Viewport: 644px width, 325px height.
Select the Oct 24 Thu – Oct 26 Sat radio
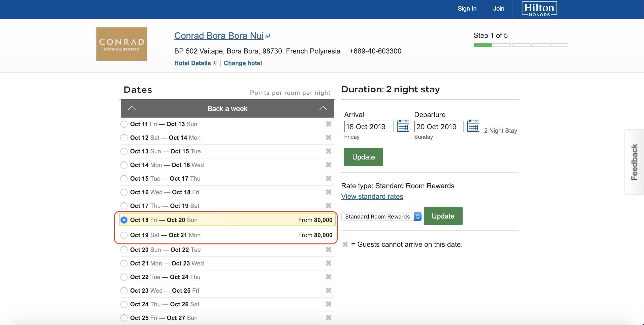124,304
